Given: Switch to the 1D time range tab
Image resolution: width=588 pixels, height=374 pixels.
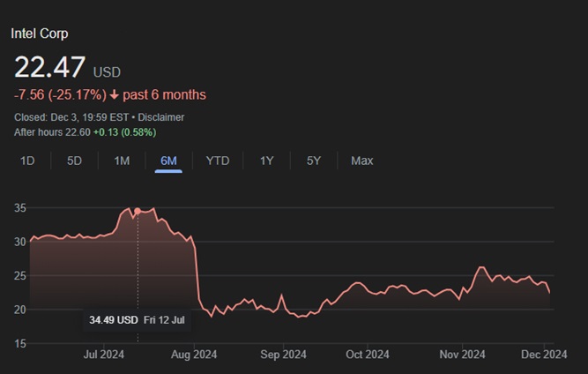Looking at the screenshot, I should [27, 161].
